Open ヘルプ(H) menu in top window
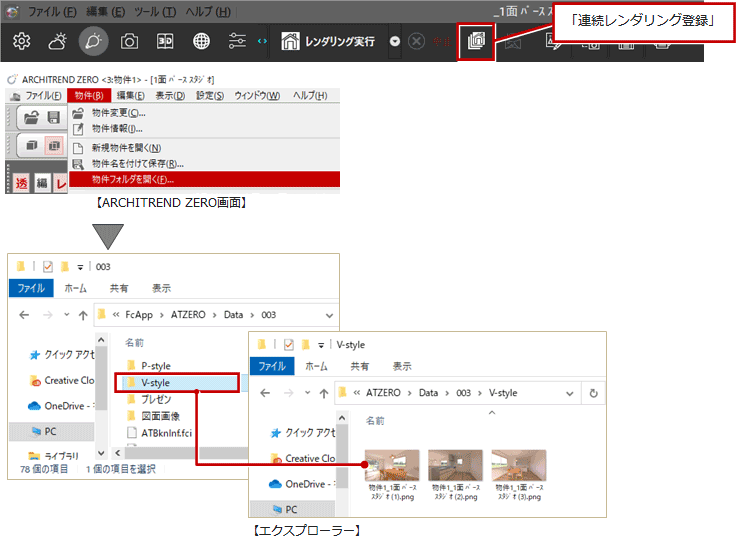This screenshot has height=547, width=738. point(208,12)
